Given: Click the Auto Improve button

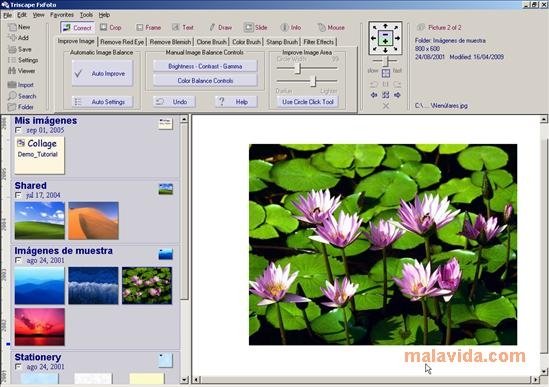Looking at the screenshot, I should [x=102, y=73].
